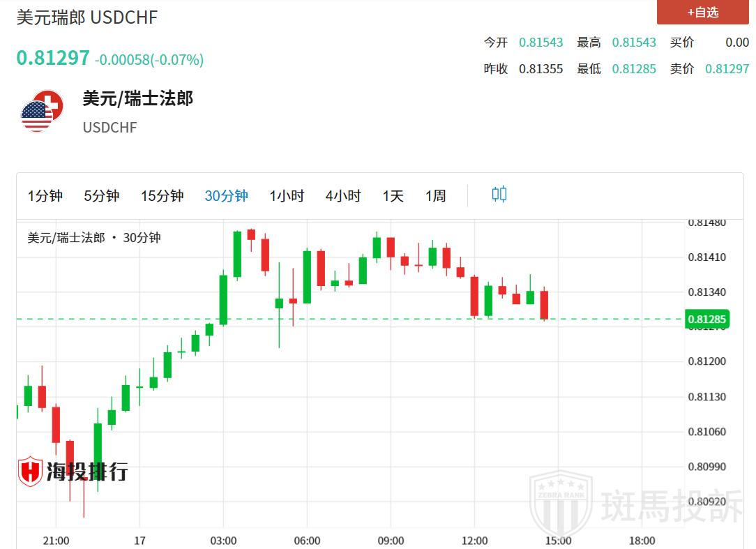
Task: Switch to 1小时 chart interval
Action: pyautogui.click(x=287, y=196)
